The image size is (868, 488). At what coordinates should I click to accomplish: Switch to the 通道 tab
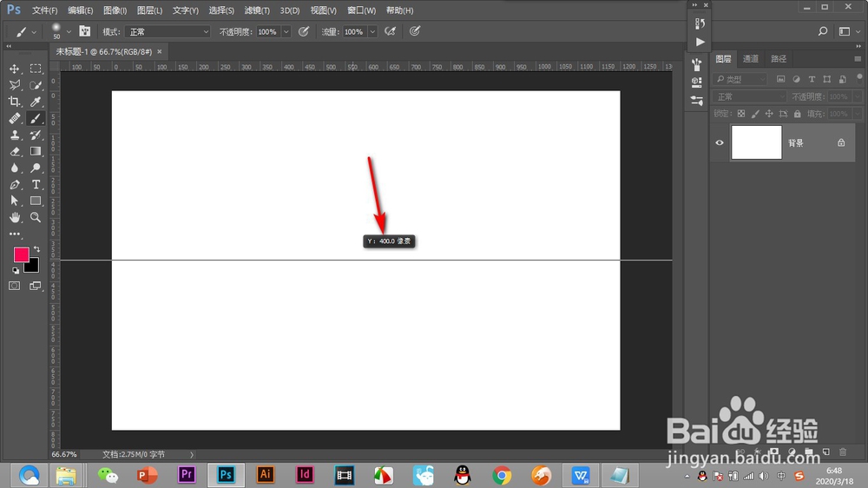[x=751, y=59]
